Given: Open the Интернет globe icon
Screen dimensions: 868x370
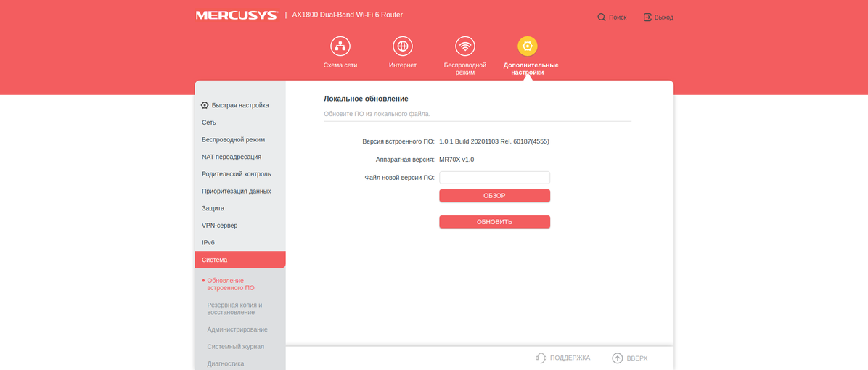Looking at the screenshot, I should 403,46.
